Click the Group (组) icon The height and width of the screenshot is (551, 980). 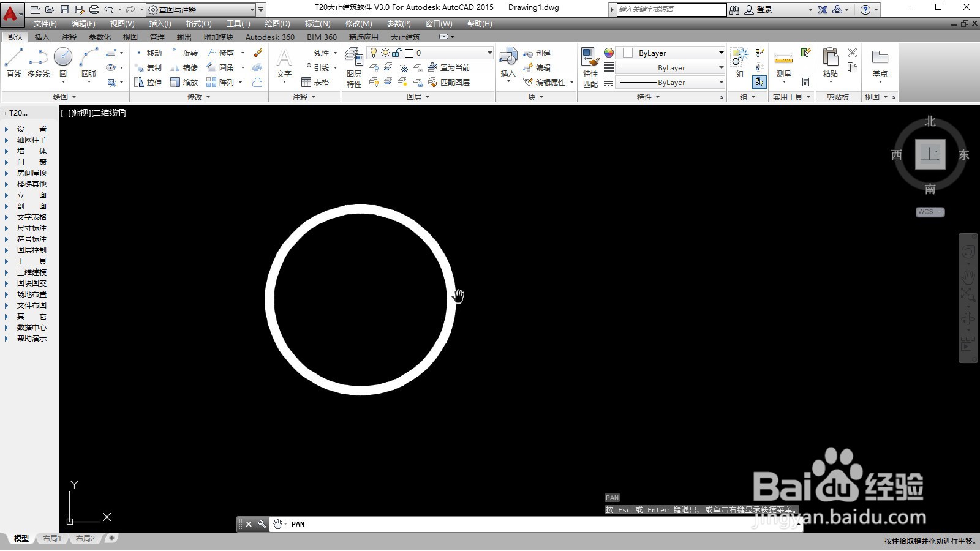click(740, 63)
